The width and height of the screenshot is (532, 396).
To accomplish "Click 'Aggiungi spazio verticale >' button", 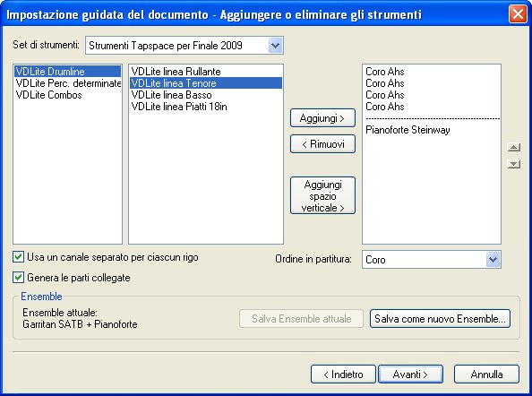I will (322, 196).
